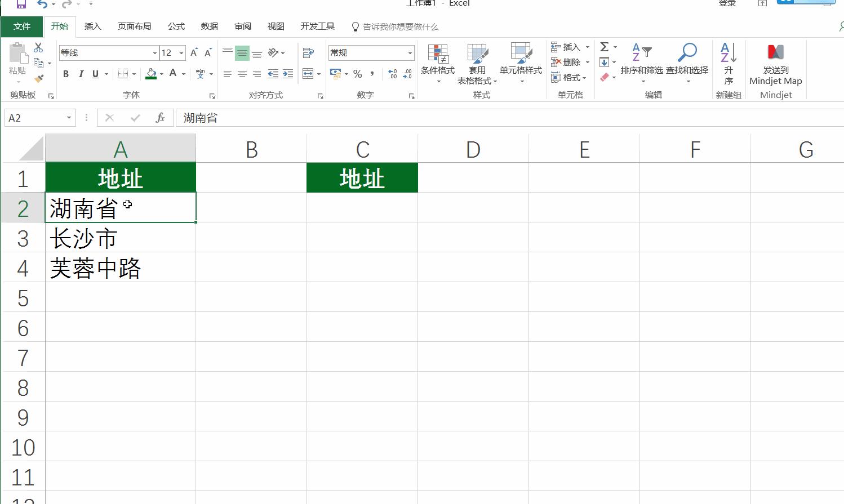
Task: Apply bold formatting with the B icon
Action: [x=65, y=74]
